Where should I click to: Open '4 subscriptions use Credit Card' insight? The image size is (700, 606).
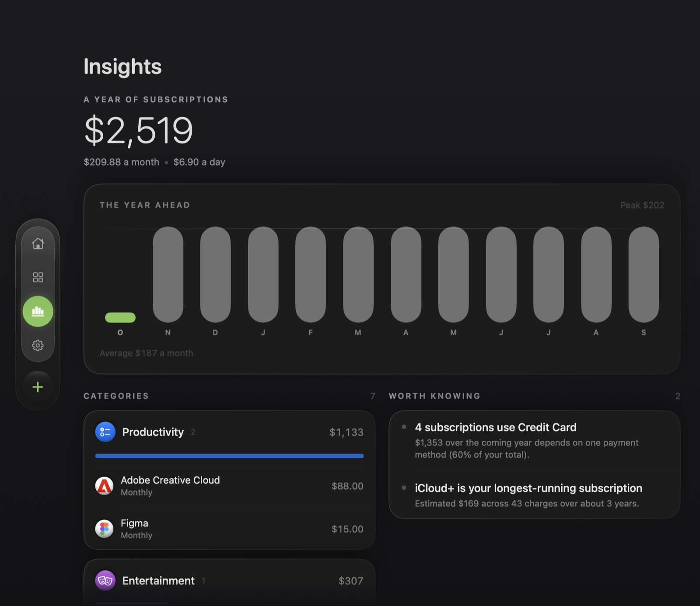click(x=534, y=441)
